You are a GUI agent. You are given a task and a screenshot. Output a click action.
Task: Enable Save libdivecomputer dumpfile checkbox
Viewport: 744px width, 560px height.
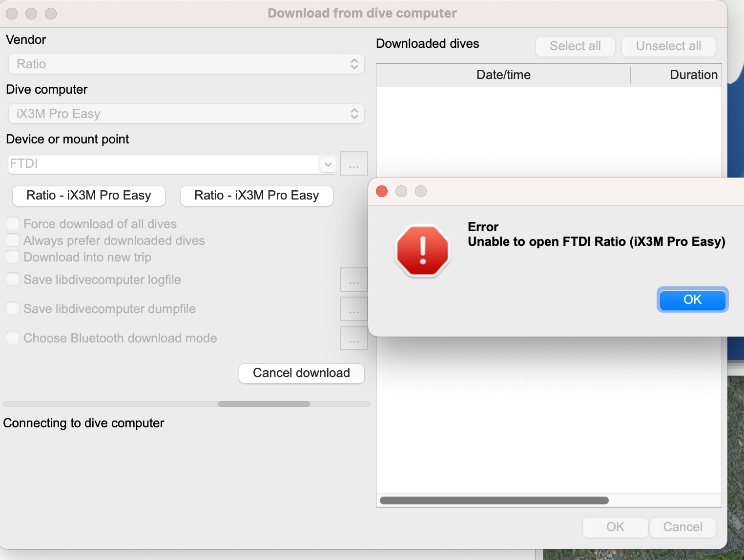13,309
